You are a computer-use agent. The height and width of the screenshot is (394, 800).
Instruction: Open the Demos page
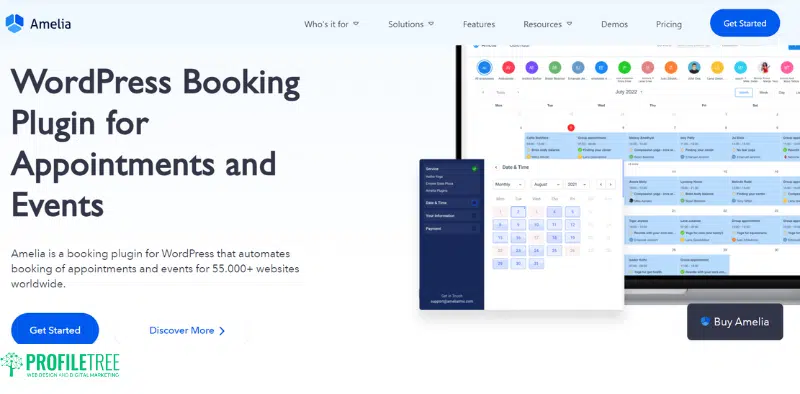pos(614,24)
